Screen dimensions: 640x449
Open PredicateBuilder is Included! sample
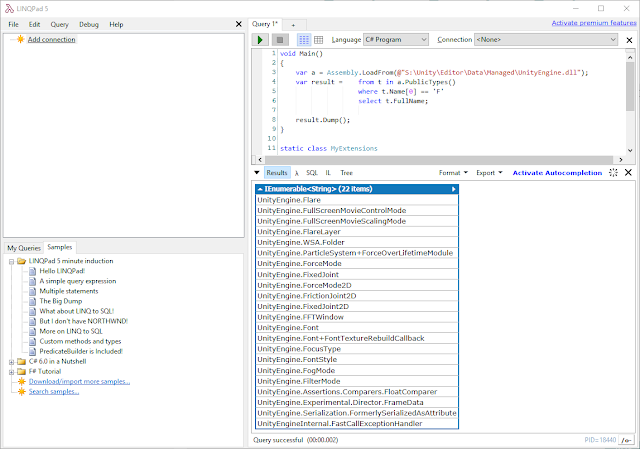(x=81, y=351)
